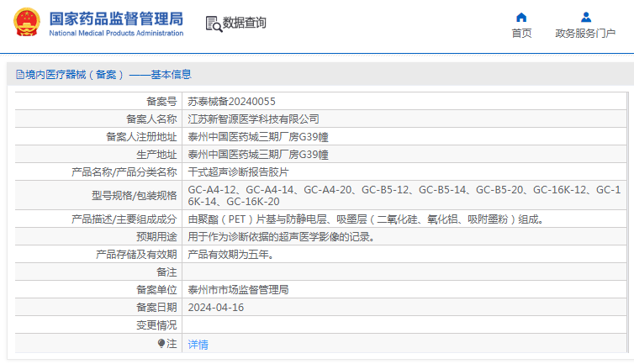Click the document icon beside 境内医疗器械
This screenshot has height=364, width=634.
click(20, 75)
